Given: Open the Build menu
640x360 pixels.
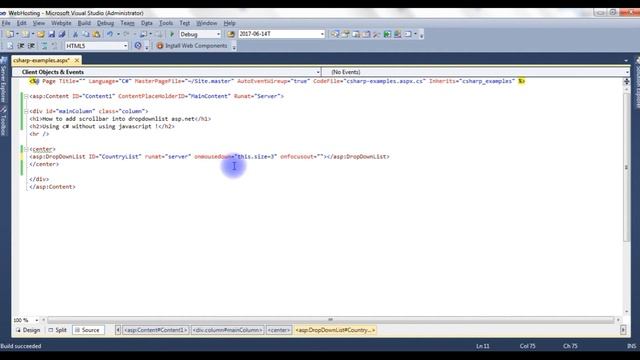Looking at the screenshot, I should (x=84, y=23).
